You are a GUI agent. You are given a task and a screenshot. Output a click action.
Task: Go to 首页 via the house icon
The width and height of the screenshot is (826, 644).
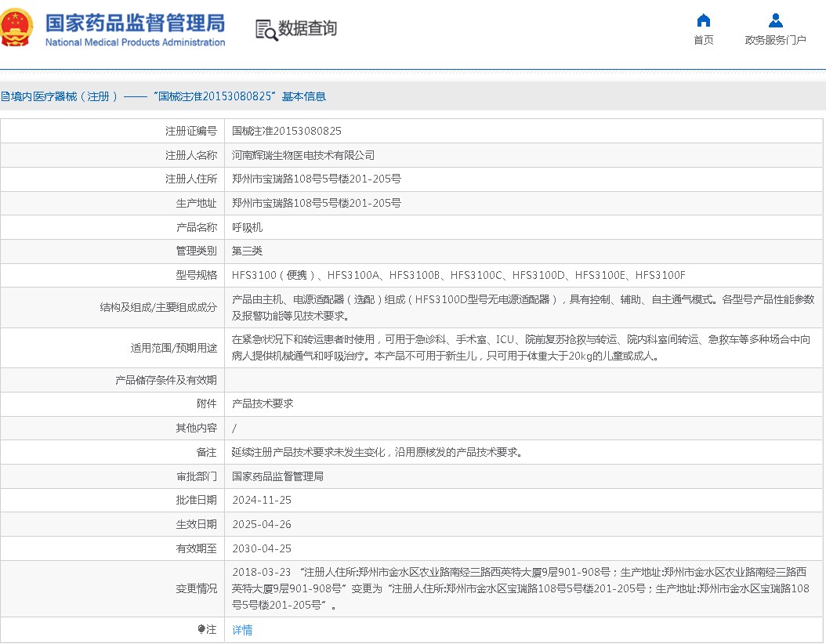point(703,20)
